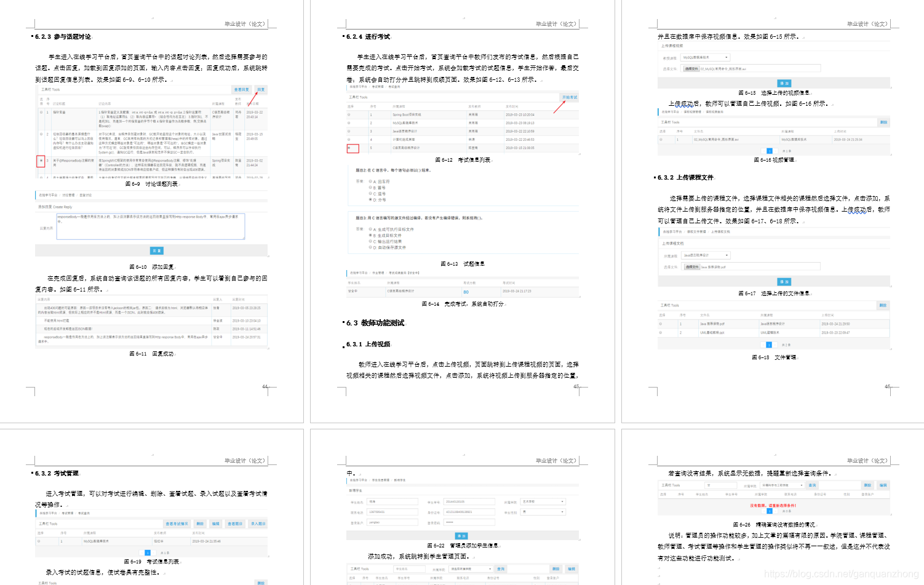Click heading '6.3 教师功能测试'
This screenshot has width=924, height=585.
(375, 323)
